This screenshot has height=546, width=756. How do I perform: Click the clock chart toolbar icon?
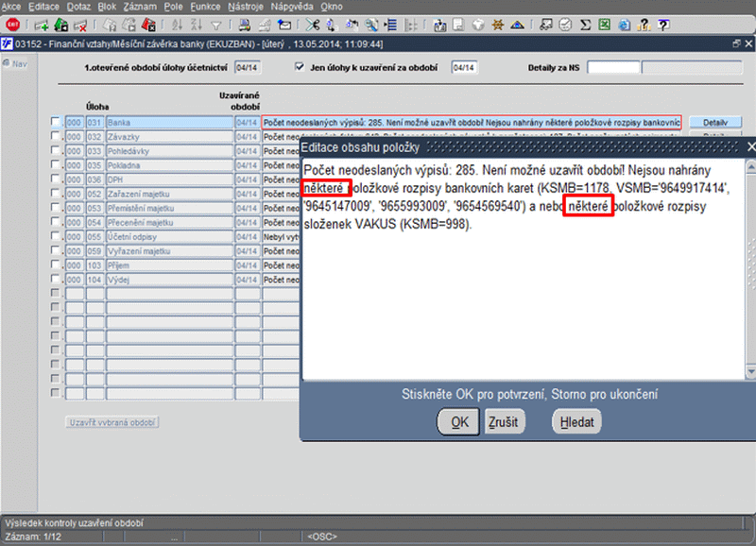pos(565,26)
